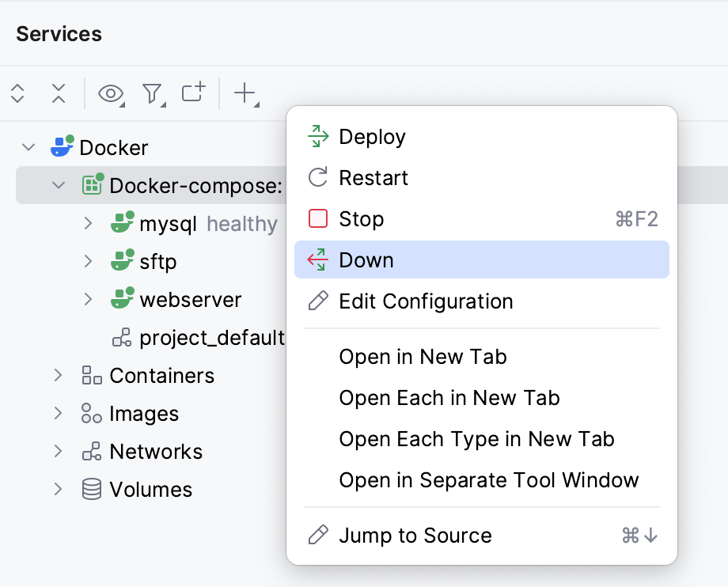728x587 pixels.
Task: Click the Docker whale icon in the tree
Action: click(x=60, y=147)
